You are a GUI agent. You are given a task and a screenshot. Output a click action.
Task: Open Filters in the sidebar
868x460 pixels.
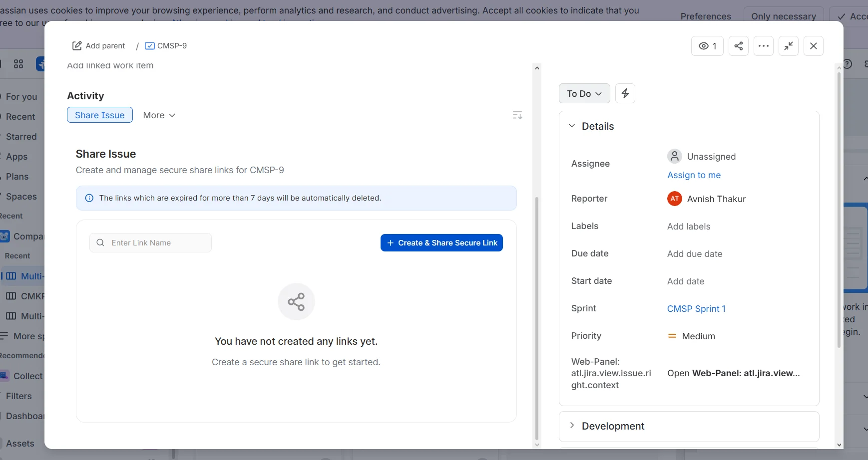pyautogui.click(x=19, y=396)
